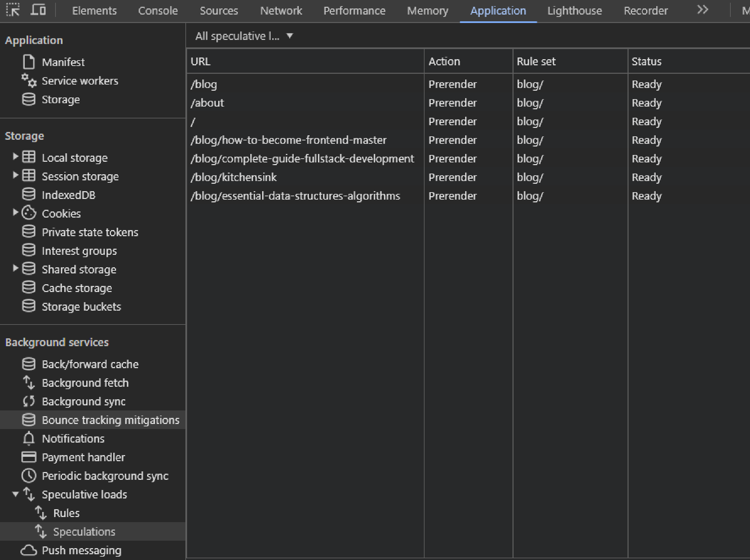Select the Application tab in DevTools

(x=498, y=10)
